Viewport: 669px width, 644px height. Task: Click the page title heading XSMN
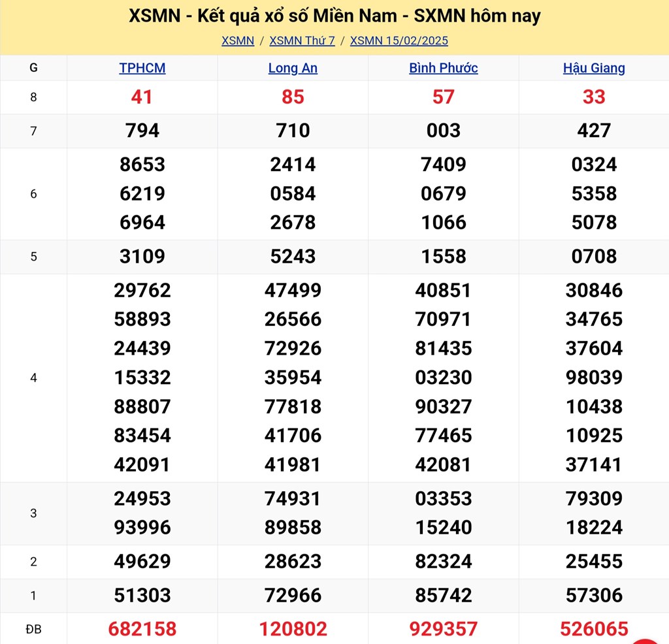click(x=334, y=16)
